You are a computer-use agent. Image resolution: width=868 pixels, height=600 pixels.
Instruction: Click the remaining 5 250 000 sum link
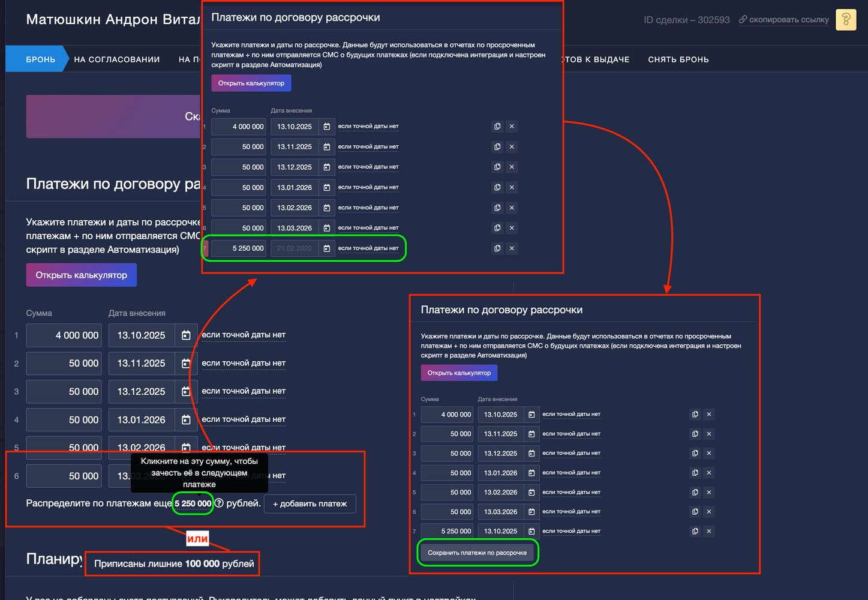click(193, 504)
